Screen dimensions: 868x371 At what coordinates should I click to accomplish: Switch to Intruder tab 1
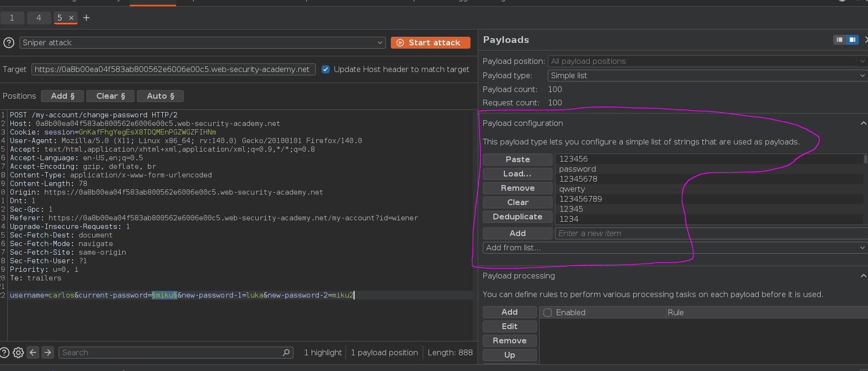pos(12,18)
